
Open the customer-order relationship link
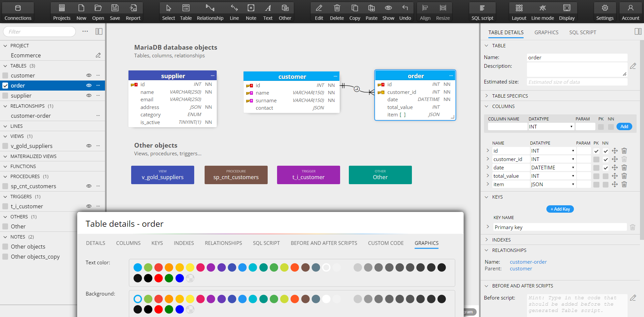pyautogui.click(x=528, y=262)
